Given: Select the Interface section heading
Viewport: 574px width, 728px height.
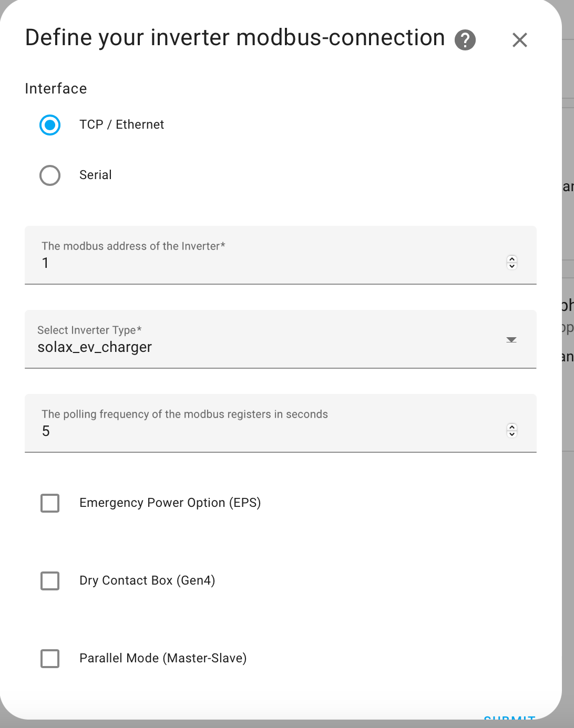Looking at the screenshot, I should coord(56,88).
